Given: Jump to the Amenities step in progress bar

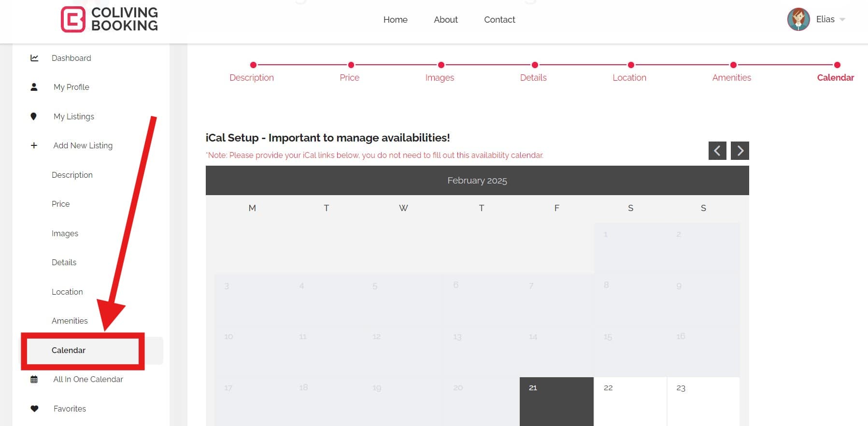Looking at the screenshot, I should coord(731,77).
